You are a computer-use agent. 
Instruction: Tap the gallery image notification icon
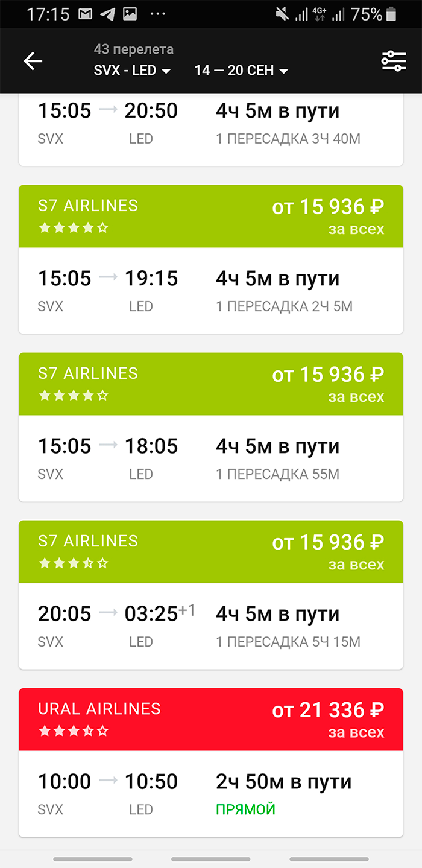pos(130,14)
